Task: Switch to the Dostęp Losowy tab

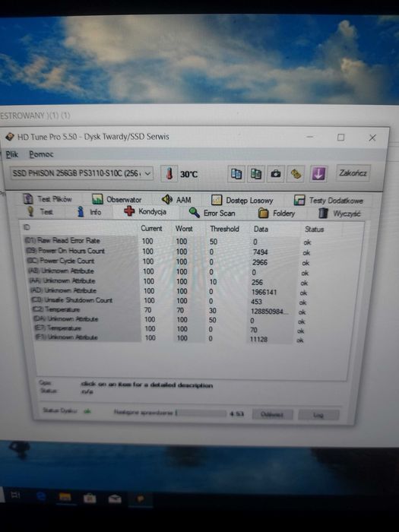Action: [x=242, y=200]
